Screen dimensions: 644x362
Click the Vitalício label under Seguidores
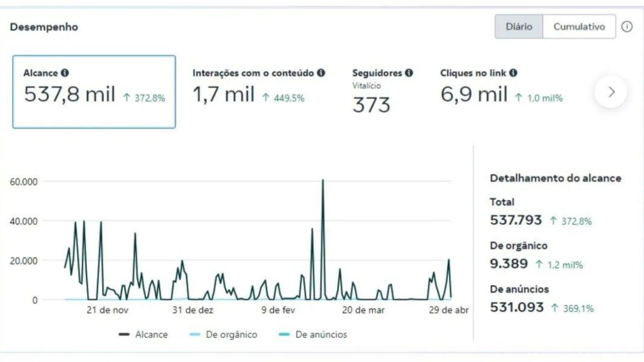coord(366,86)
